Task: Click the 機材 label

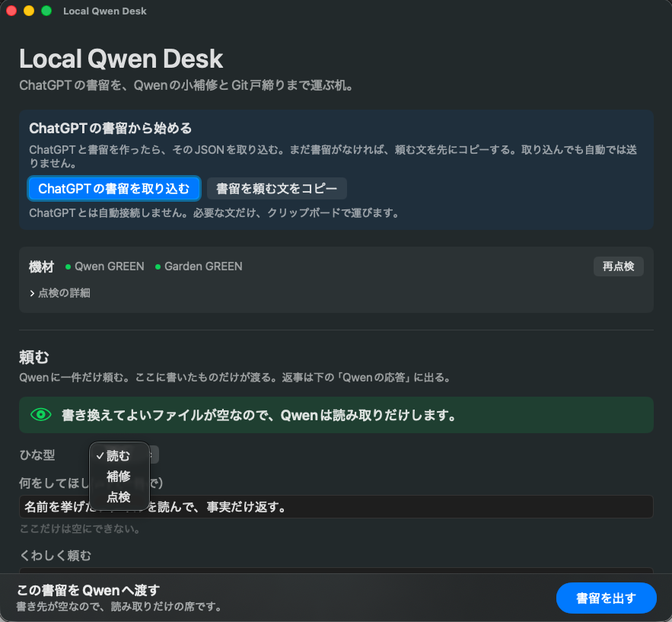Action: pyautogui.click(x=42, y=266)
